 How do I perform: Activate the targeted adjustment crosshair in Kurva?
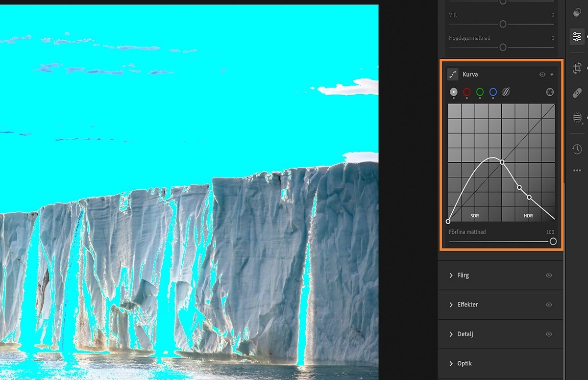550,92
